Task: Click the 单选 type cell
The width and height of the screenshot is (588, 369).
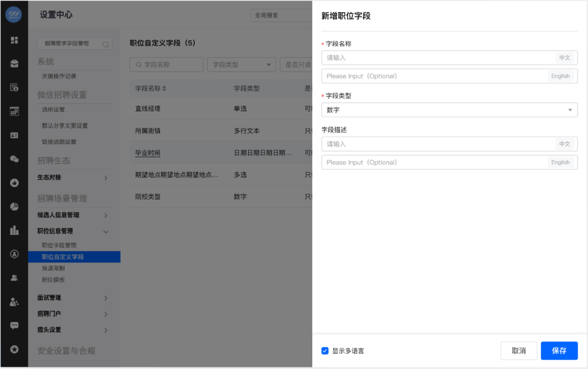Action: click(x=240, y=108)
